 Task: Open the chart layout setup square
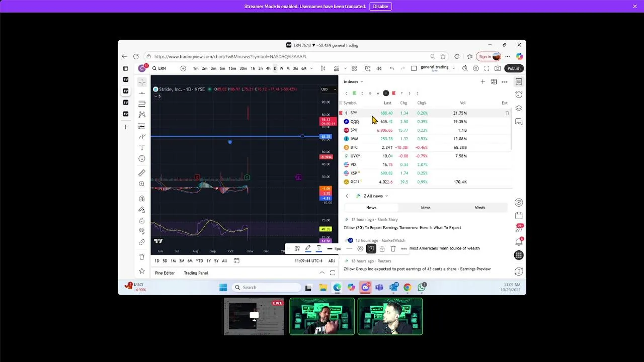click(x=414, y=68)
